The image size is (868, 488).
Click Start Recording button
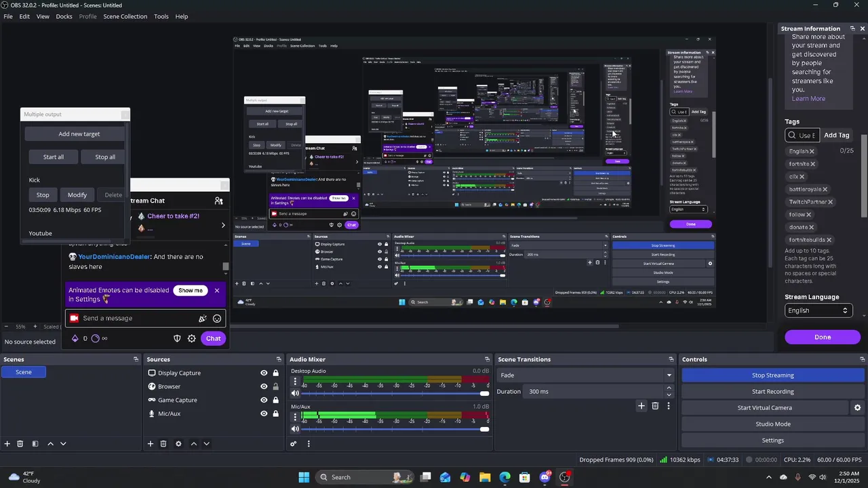(772, 392)
